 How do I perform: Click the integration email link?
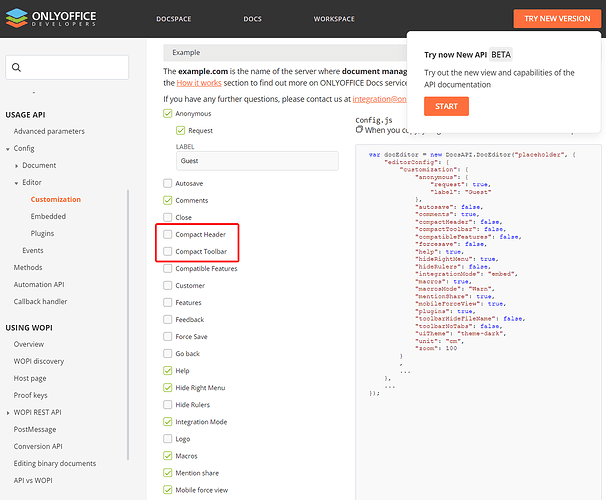[x=380, y=99]
